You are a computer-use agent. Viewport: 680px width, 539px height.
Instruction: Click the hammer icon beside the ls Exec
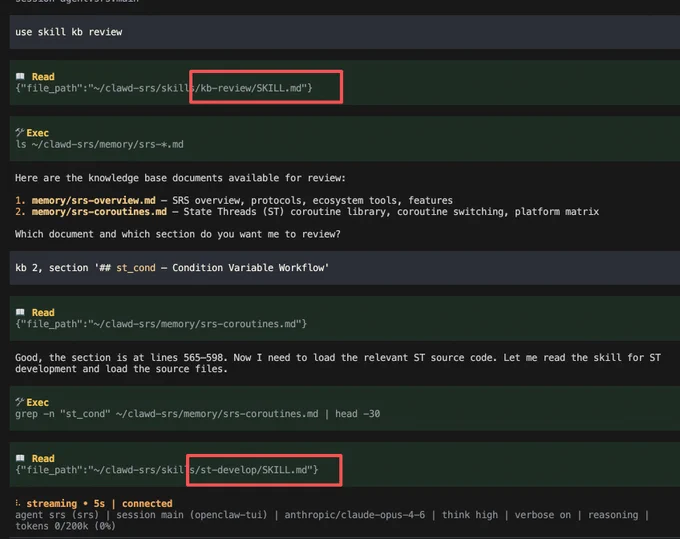click(x=20, y=132)
